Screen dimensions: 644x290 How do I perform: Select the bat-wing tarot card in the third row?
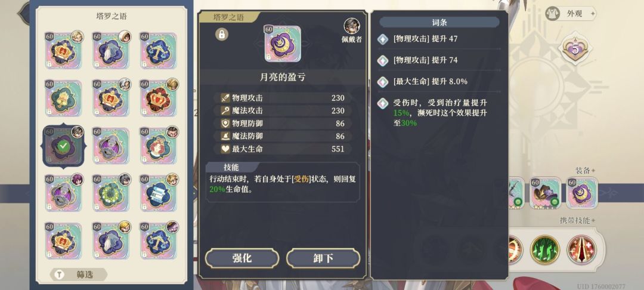(x=111, y=146)
